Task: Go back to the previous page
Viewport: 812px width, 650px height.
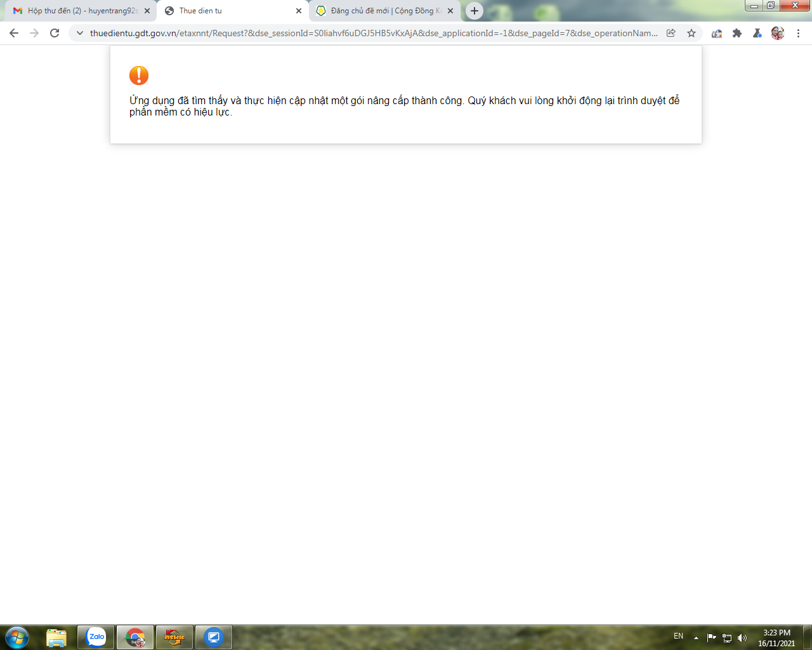Action: click(x=14, y=33)
